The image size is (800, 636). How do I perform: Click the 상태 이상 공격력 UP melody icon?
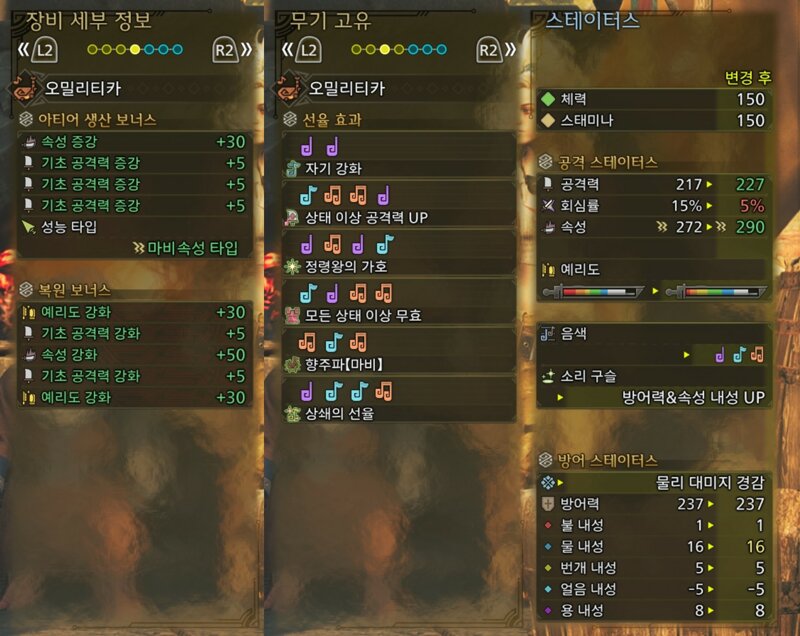292,218
